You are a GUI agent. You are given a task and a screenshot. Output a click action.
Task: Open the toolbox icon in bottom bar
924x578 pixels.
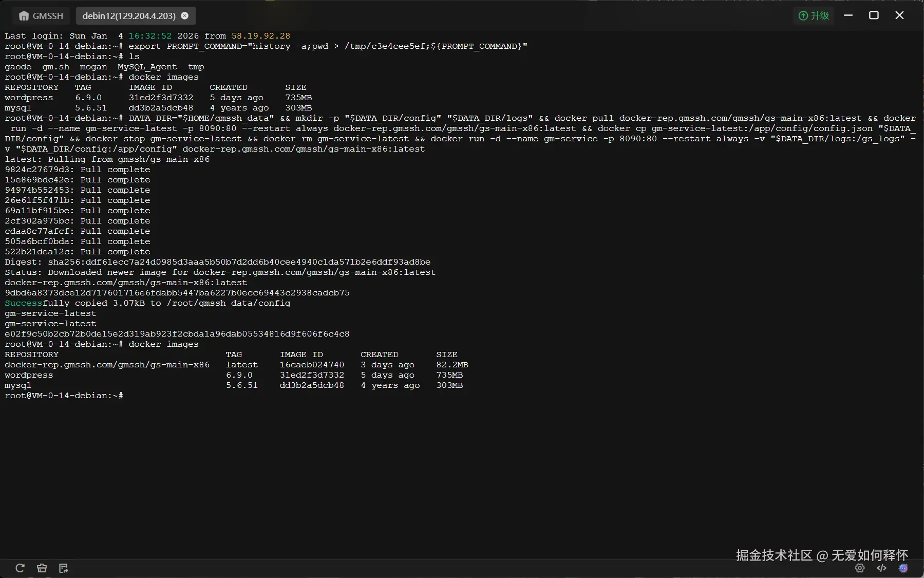(42, 568)
